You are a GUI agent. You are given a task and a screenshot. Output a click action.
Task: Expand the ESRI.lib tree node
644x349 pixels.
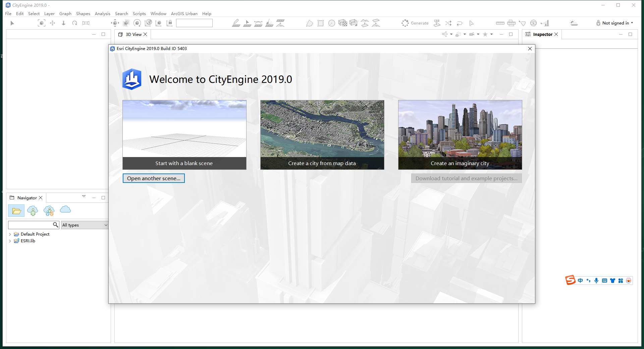click(10, 241)
